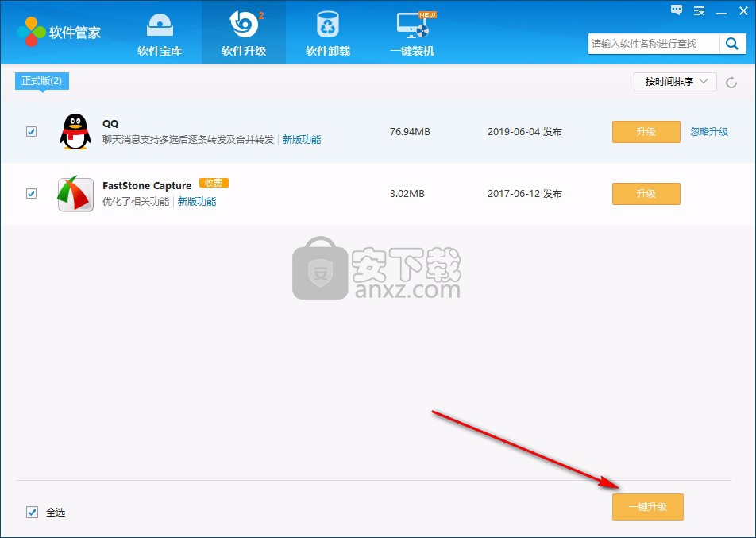
Task: Click the 软件管家 colorful logo icon
Action: [31, 32]
